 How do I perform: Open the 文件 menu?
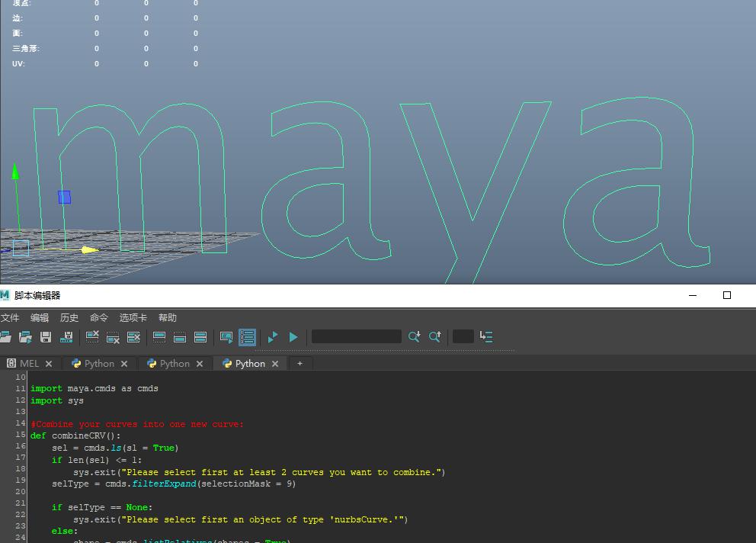click(x=10, y=317)
